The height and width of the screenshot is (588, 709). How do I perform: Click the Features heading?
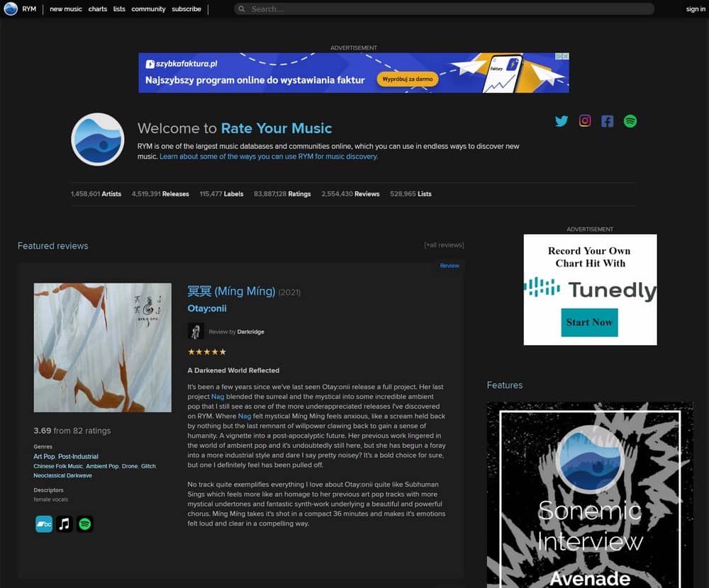505,385
